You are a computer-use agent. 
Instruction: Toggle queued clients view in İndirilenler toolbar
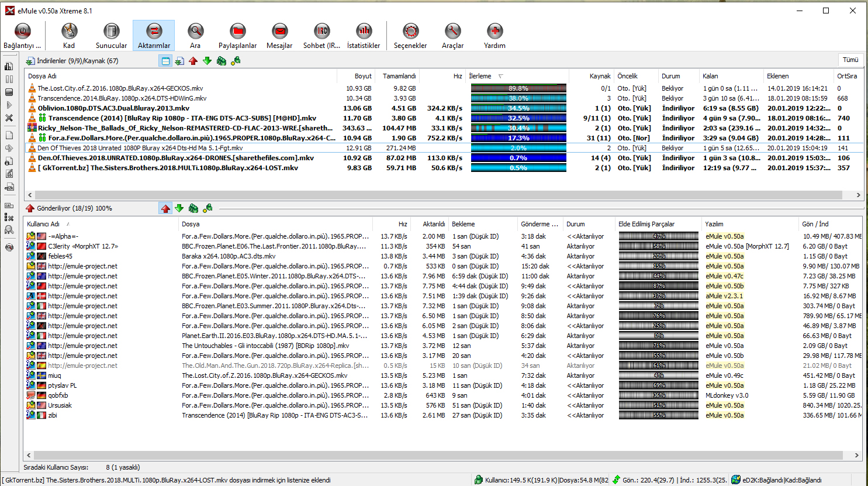(222, 61)
